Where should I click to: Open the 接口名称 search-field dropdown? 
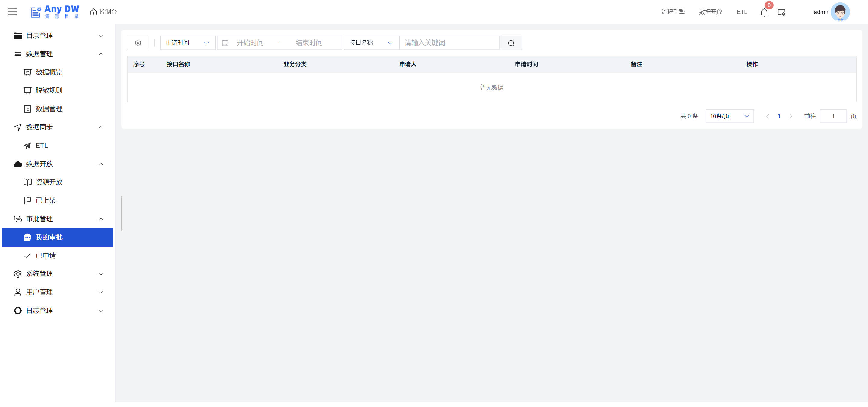click(x=371, y=43)
